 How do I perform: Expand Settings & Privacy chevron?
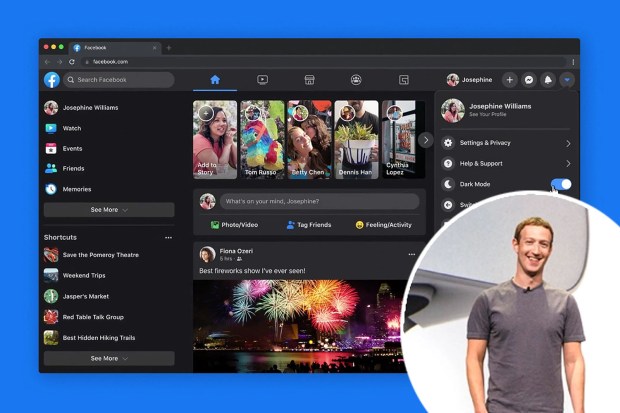568,143
